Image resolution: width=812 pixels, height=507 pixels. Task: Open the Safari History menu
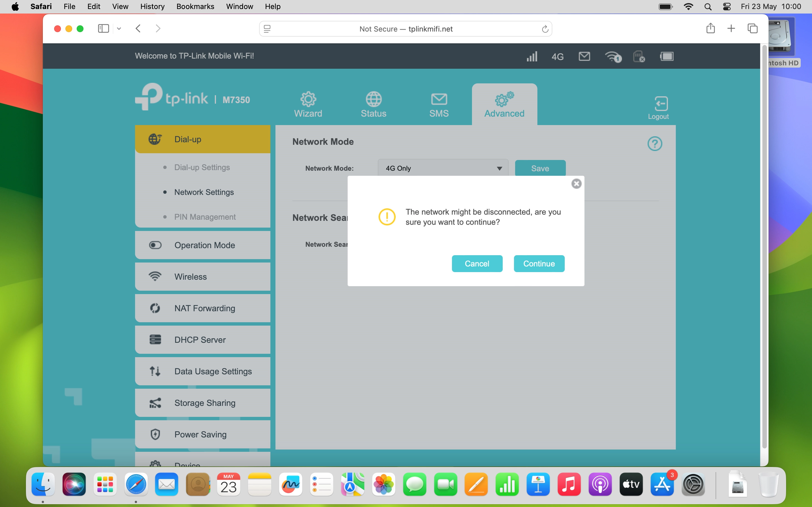coord(152,6)
